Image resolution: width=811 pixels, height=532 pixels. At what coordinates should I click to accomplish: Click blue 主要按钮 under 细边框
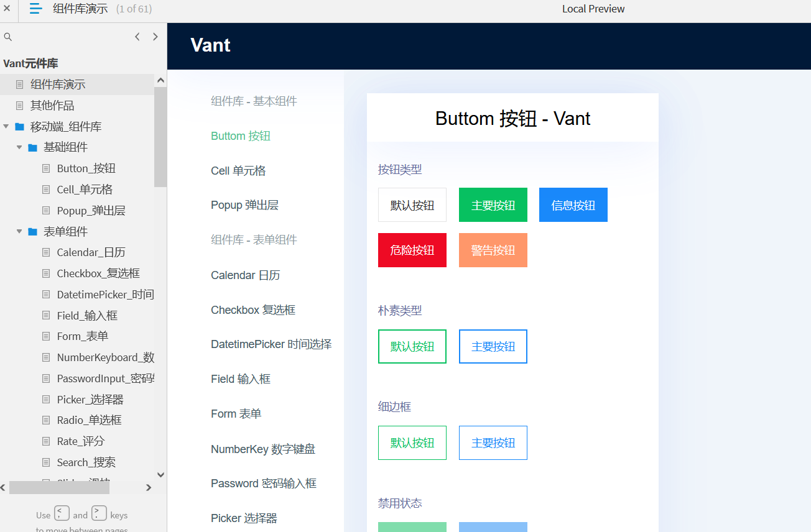(x=493, y=443)
